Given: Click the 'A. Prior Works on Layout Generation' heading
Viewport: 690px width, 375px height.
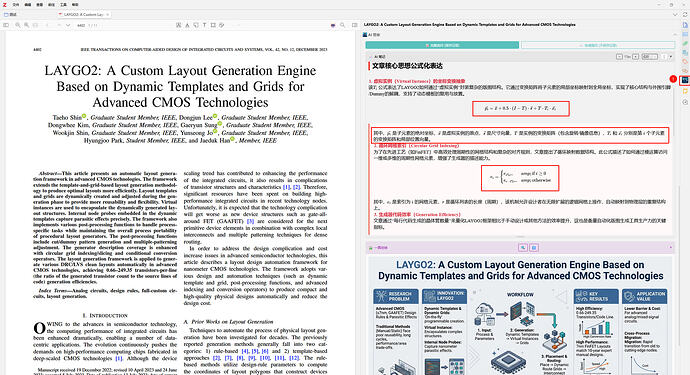Looking at the screenshot, I should [x=228, y=322].
